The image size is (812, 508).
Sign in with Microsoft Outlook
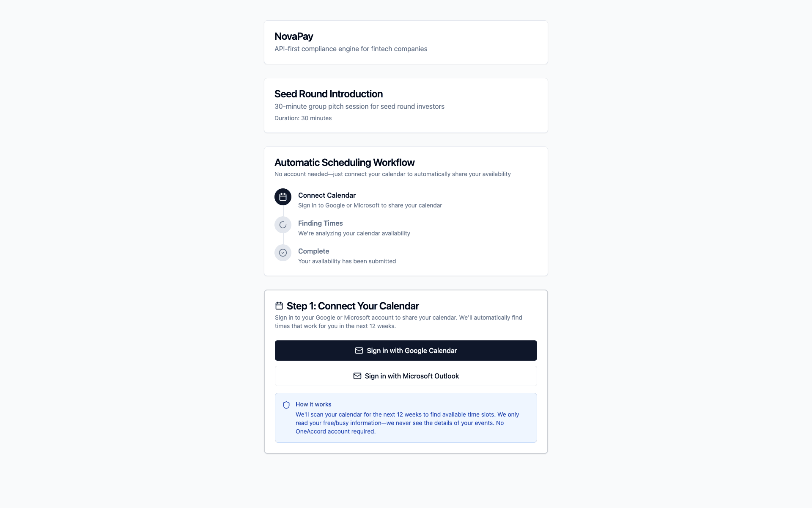click(411, 376)
